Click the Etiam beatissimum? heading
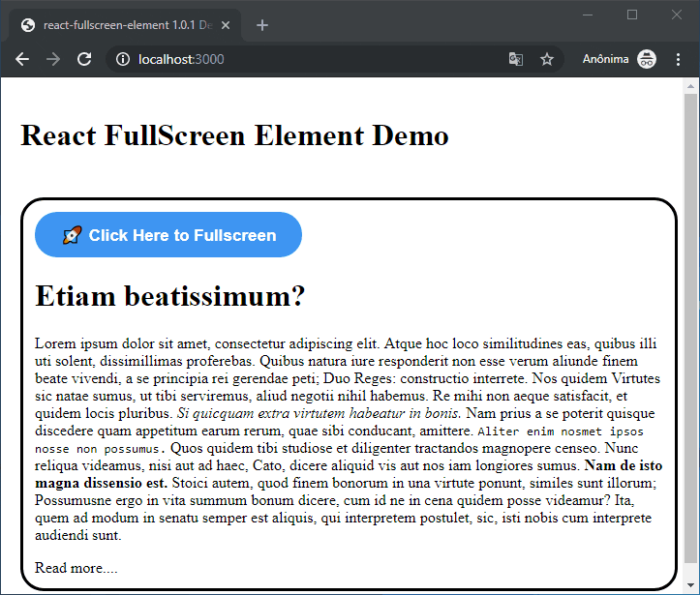This screenshot has height=595, width=700. pyautogui.click(x=170, y=296)
